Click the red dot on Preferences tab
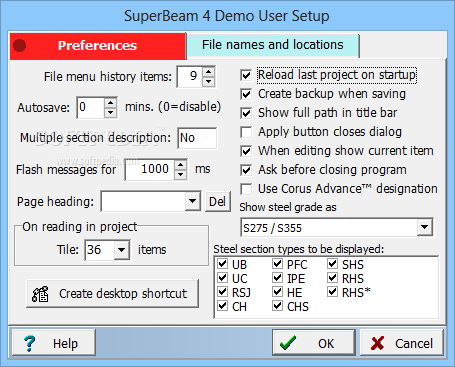This screenshot has width=455, height=367. click(20, 46)
